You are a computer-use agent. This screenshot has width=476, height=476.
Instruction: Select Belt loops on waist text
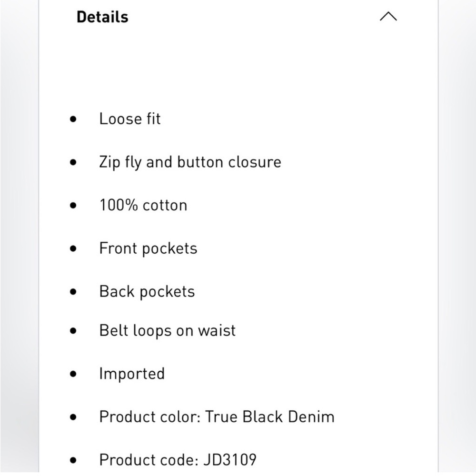tap(167, 331)
